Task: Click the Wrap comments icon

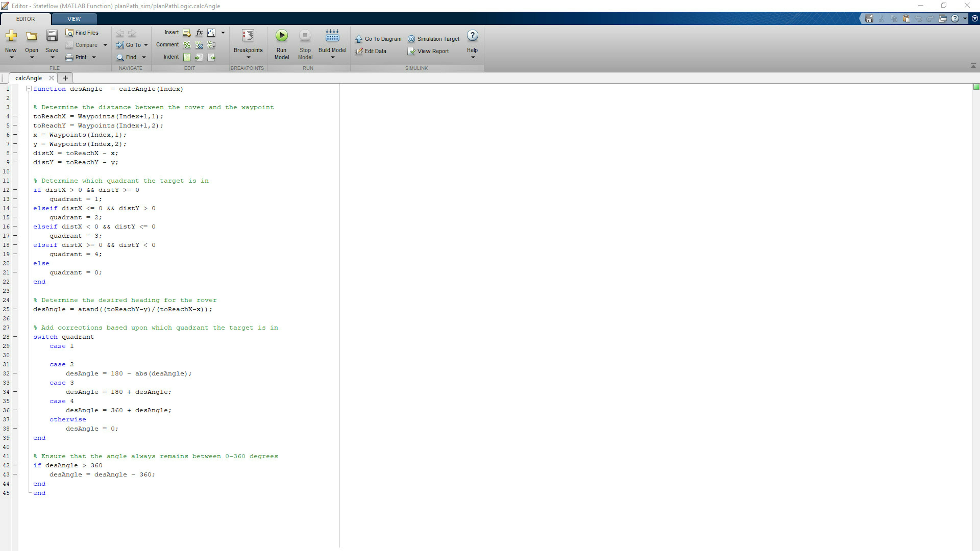Action: pos(211,45)
